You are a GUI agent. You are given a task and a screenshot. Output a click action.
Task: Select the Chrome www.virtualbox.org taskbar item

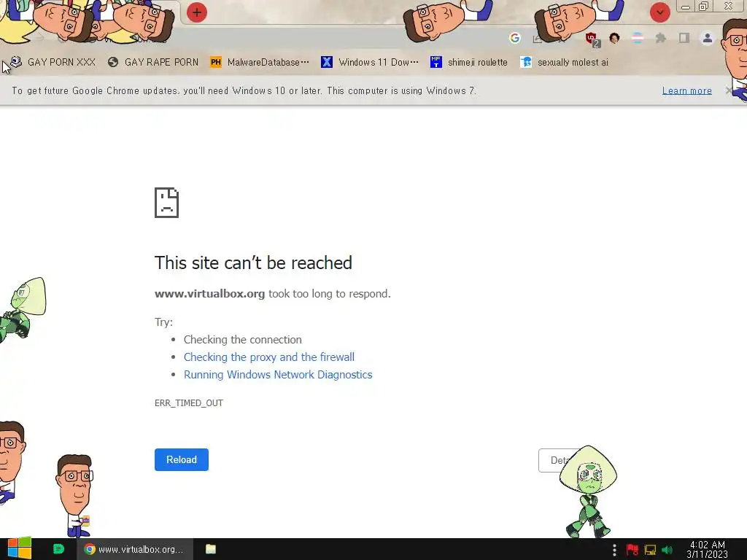(x=135, y=549)
